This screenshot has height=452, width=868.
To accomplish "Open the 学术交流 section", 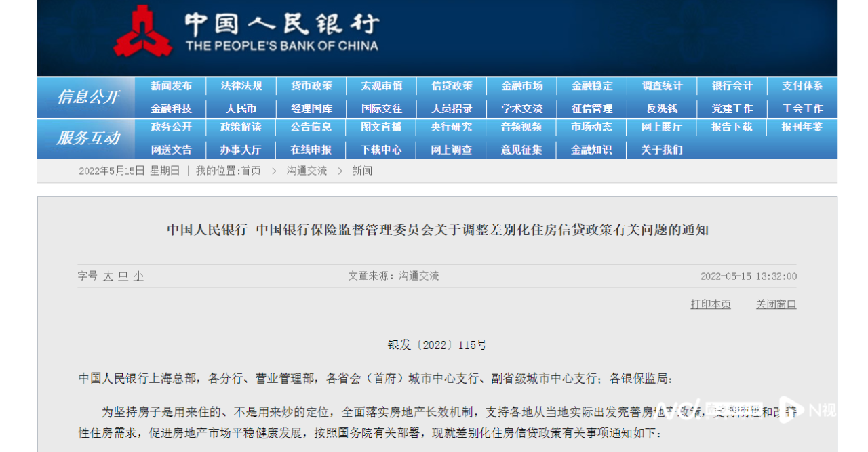I will tap(522, 108).
